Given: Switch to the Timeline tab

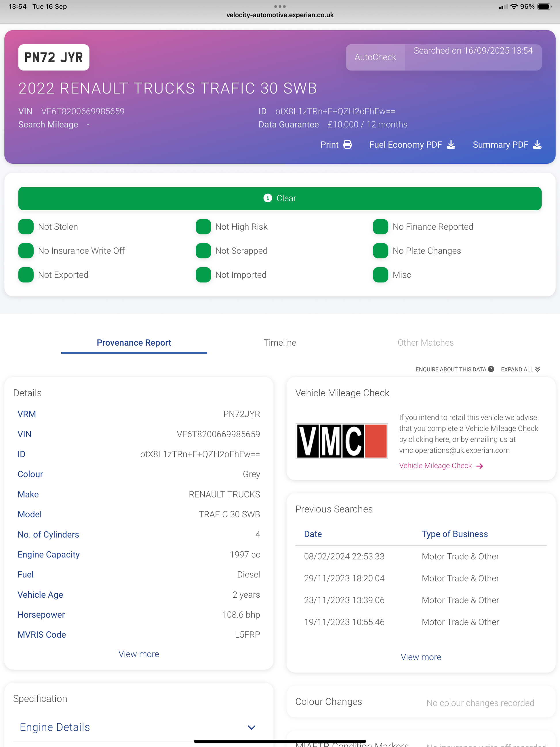Looking at the screenshot, I should tap(280, 342).
